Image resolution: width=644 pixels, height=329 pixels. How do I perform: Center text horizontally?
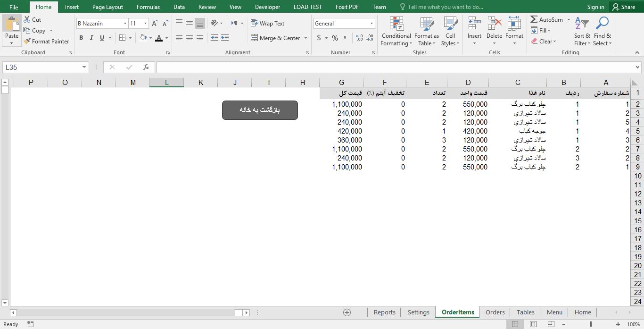tap(190, 38)
